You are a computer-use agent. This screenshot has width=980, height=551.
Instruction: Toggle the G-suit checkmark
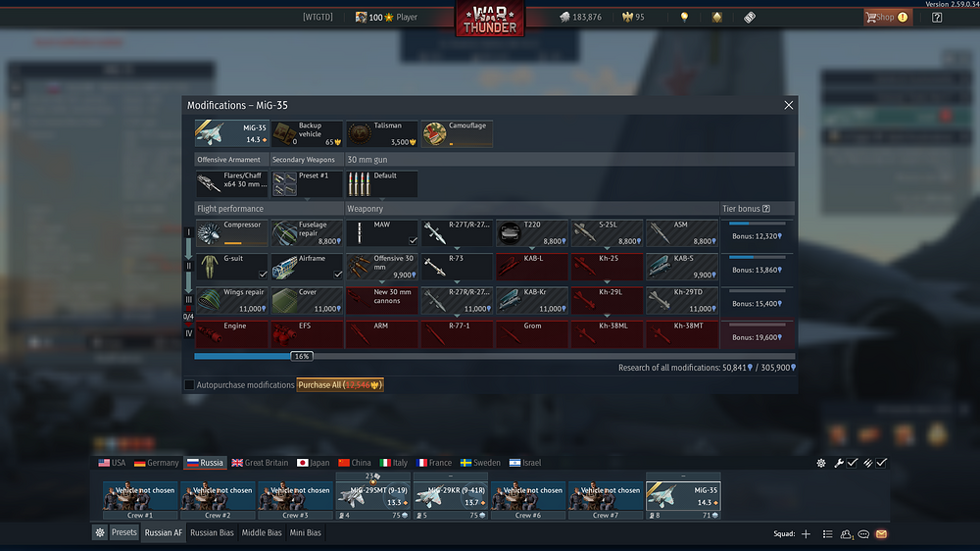(263, 275)
